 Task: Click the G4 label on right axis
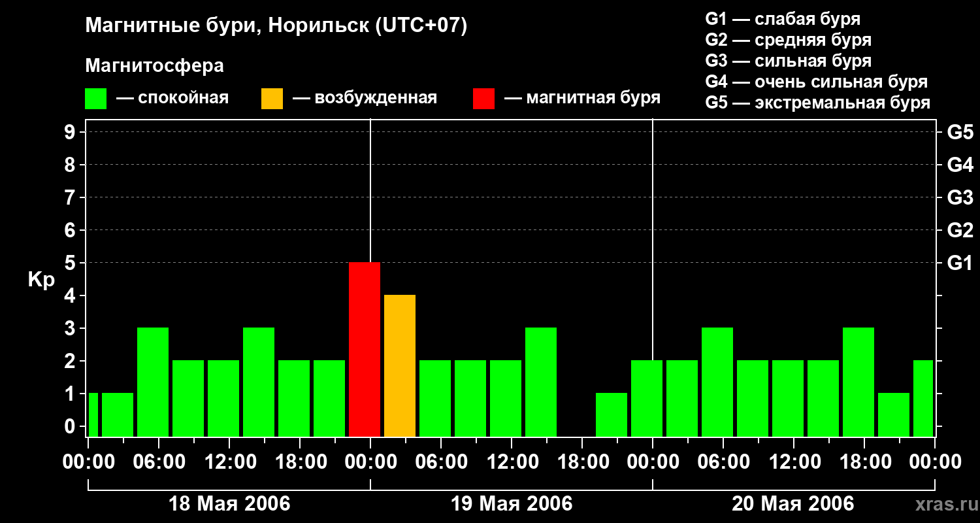960,165
